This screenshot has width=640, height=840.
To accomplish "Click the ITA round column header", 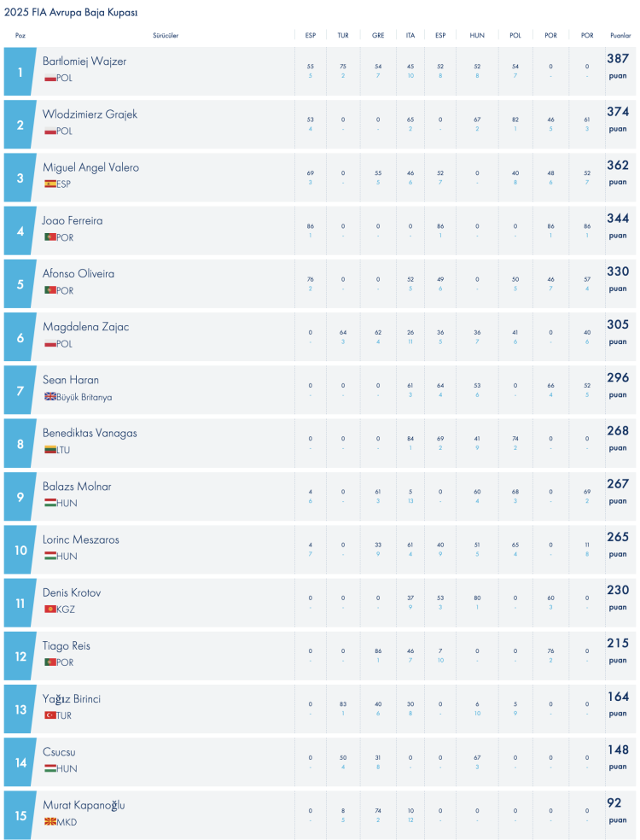I will (x=410, y=36).
